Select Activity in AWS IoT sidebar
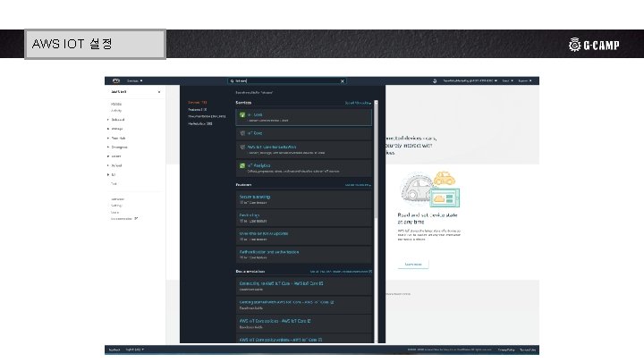This screenshot has height=362, width=644. pos(116,111)
